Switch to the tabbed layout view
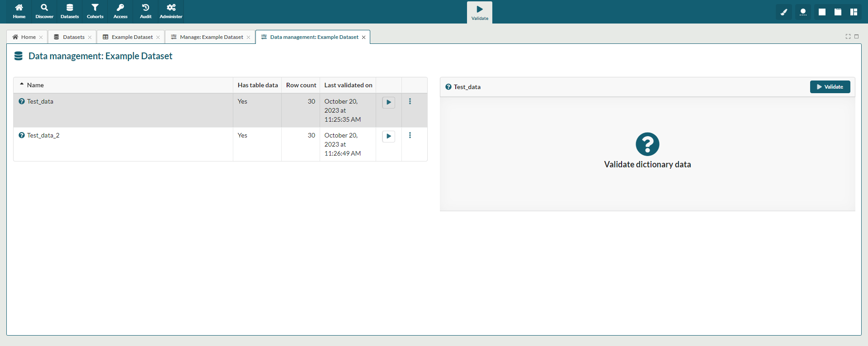Screen dimensions: 868x346 [x=838, y=12]
